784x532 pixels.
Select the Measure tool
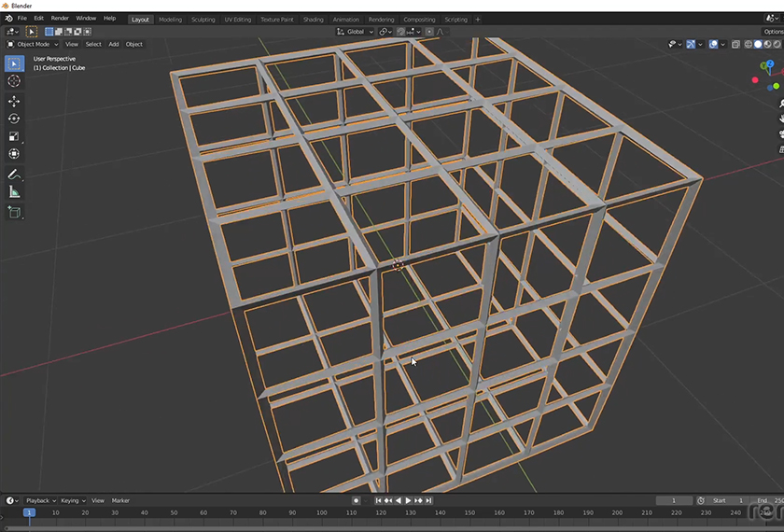coord(14,192)
